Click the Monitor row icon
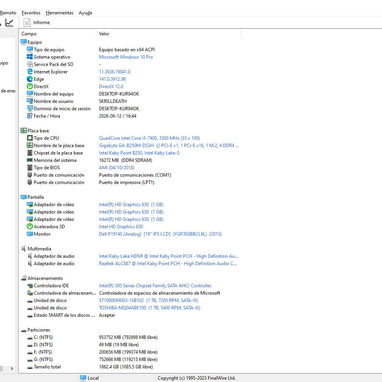The width and height of the screenshot is (382, 382). pos(30,234)
